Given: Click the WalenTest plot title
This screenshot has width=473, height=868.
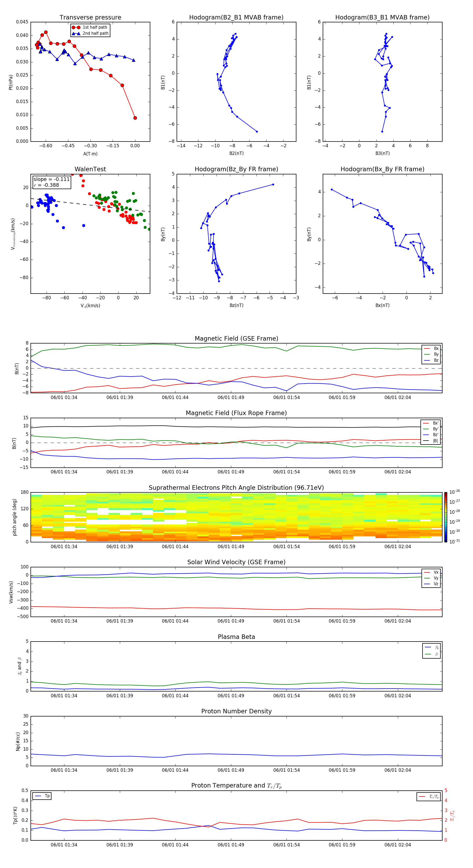Looking at the screenshot, I should click(90, 169).
